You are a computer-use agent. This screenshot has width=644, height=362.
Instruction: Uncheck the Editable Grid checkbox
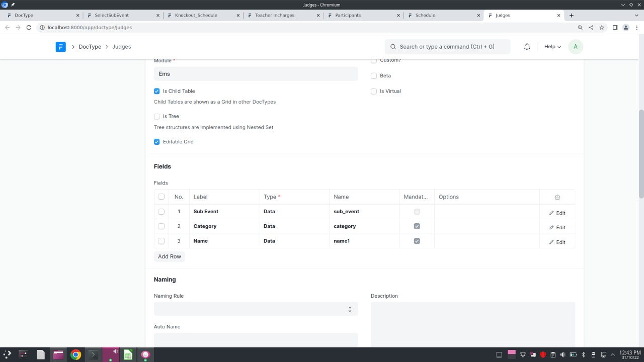pos(157,142)
